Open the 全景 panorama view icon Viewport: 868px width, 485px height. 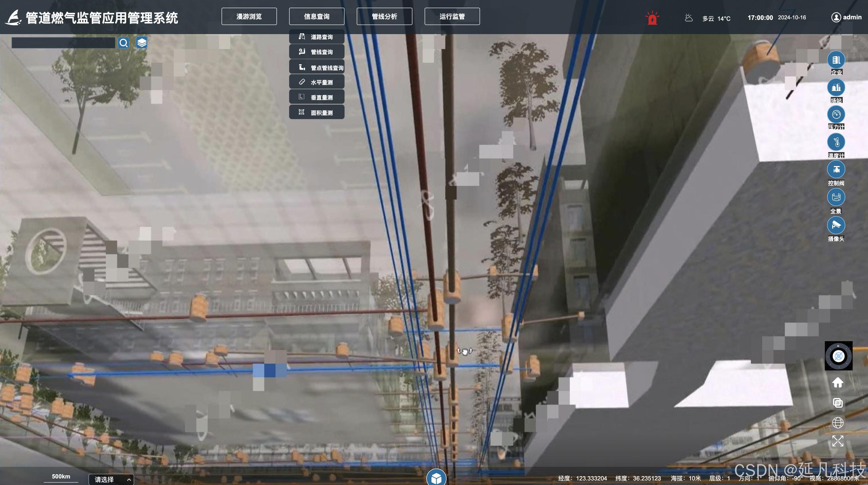836,197
